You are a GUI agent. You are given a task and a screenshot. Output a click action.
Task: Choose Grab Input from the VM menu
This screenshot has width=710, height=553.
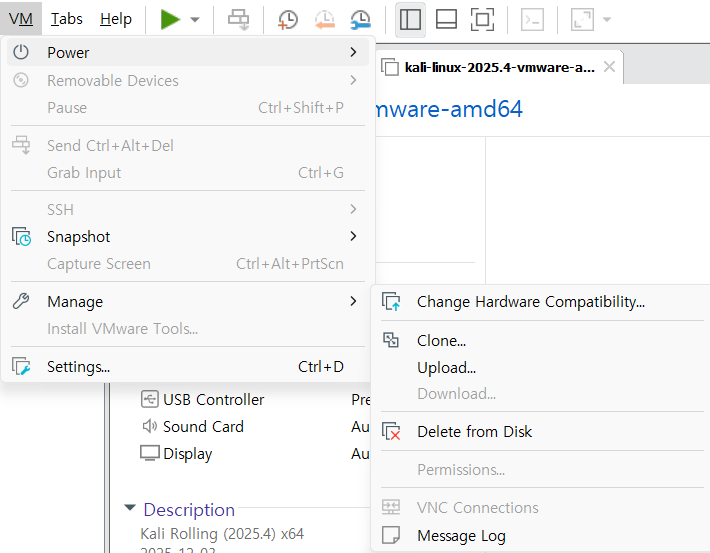188,173
